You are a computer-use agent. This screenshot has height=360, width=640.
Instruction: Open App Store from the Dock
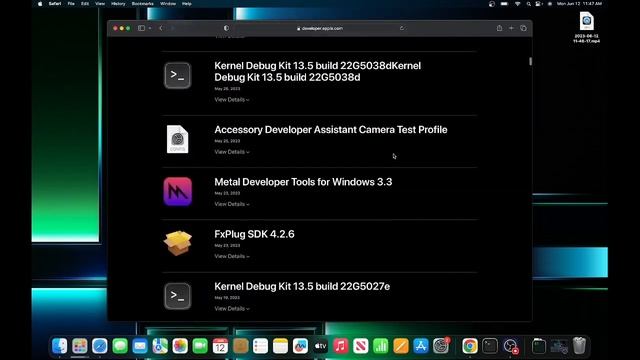tap(421, 346)
